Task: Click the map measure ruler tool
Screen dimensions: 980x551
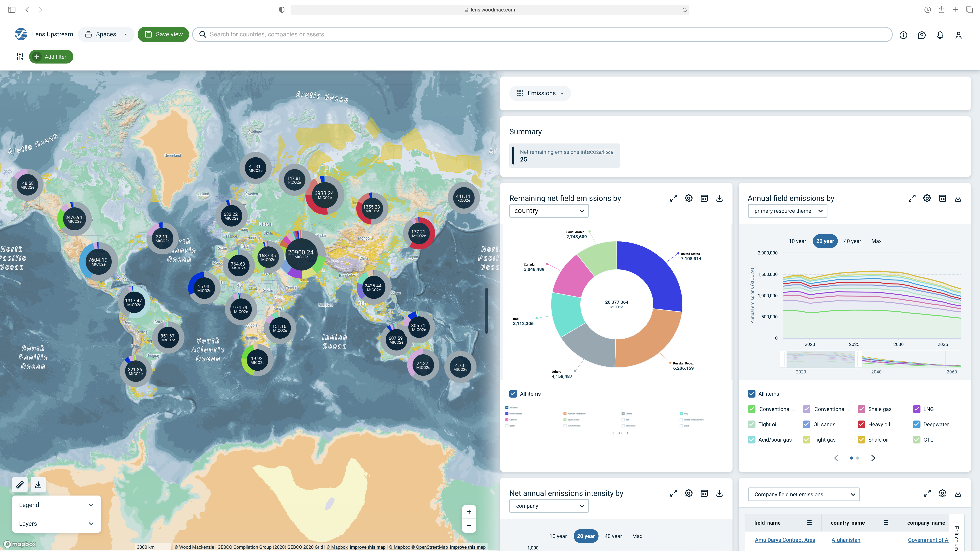Action: [x=20, y=485]
